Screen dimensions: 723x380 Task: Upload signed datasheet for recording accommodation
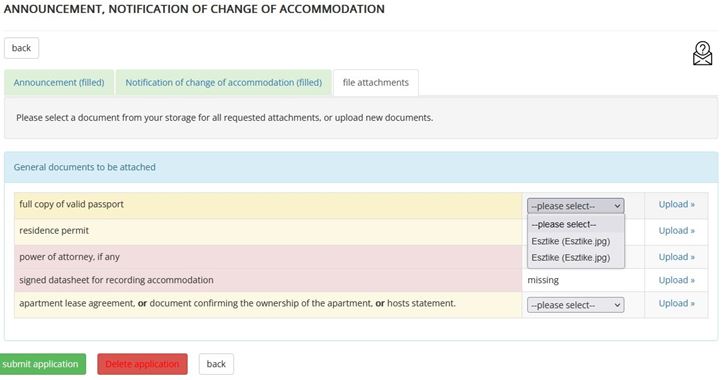click(x=676, y=280)
